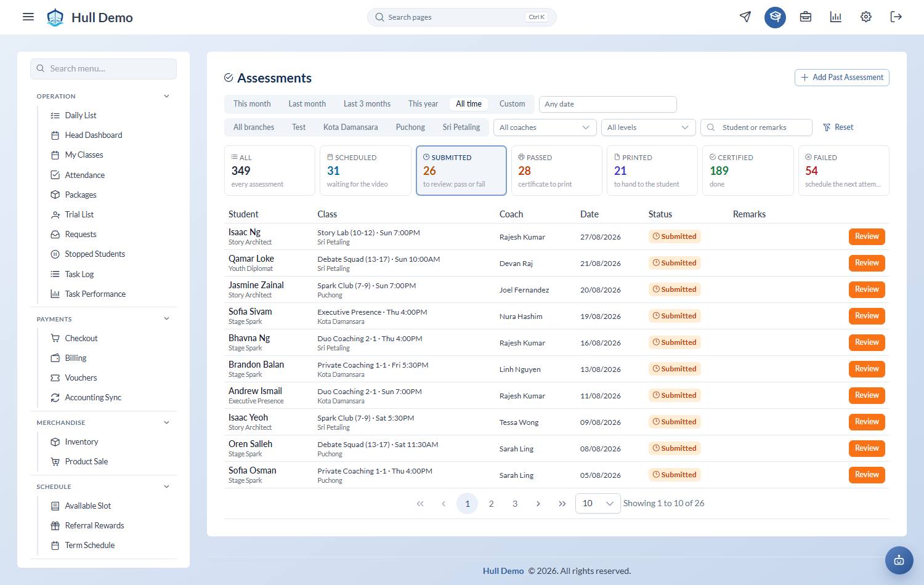
Task: Open the bar chart icon in header
Action: 836,17
